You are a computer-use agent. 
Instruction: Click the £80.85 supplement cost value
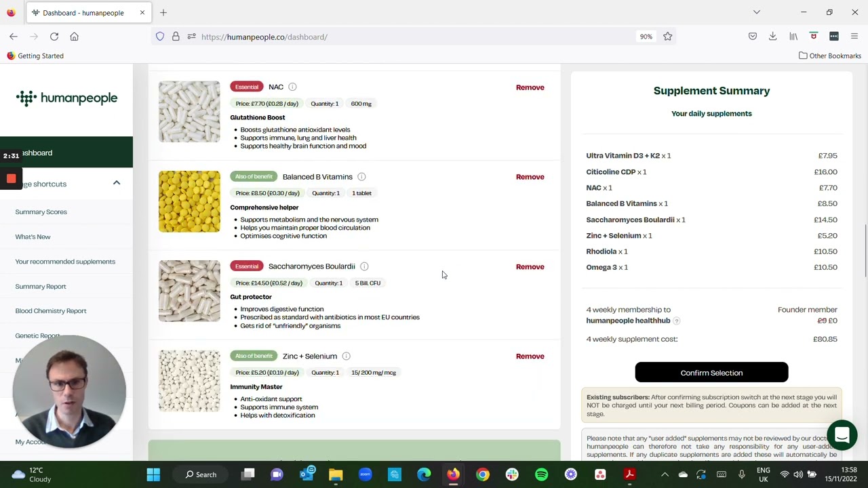click(x=825, y=339)
